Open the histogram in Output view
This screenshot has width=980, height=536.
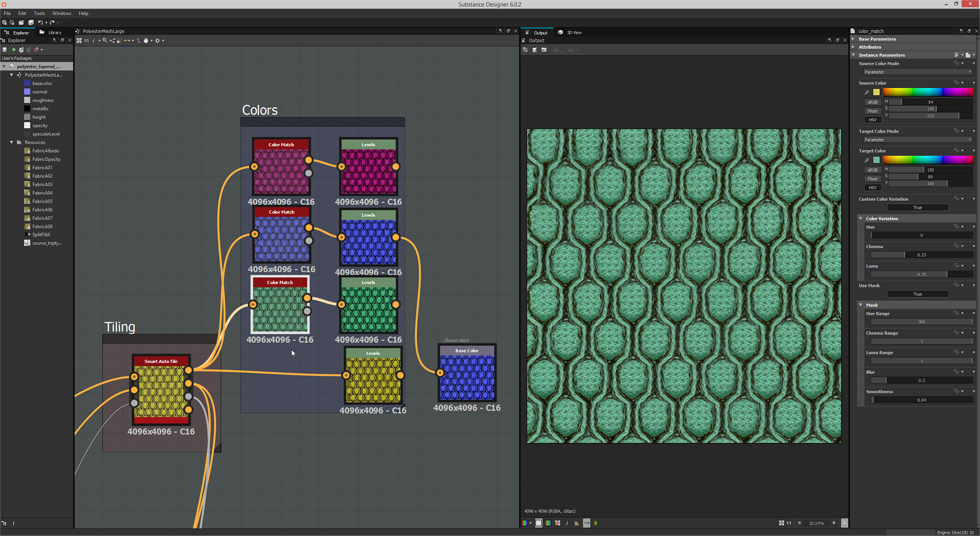point(576,523)
